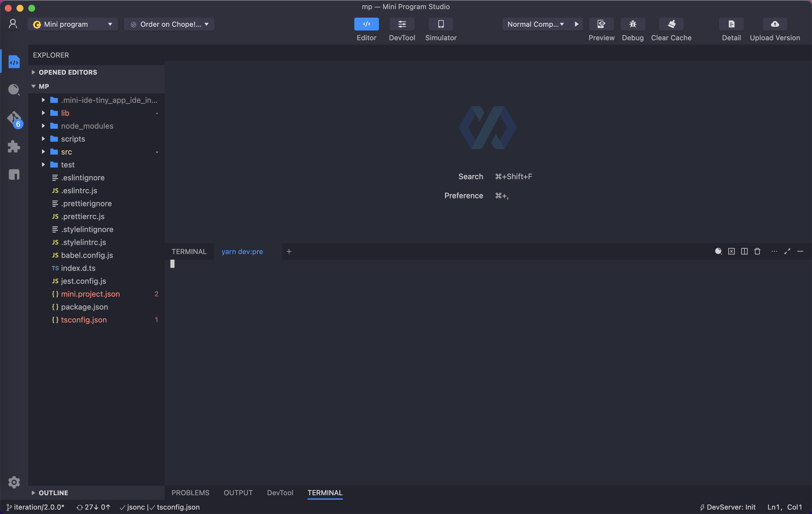Expand the src folder
This screenshot has height=514, width=812.
(66, 152)
